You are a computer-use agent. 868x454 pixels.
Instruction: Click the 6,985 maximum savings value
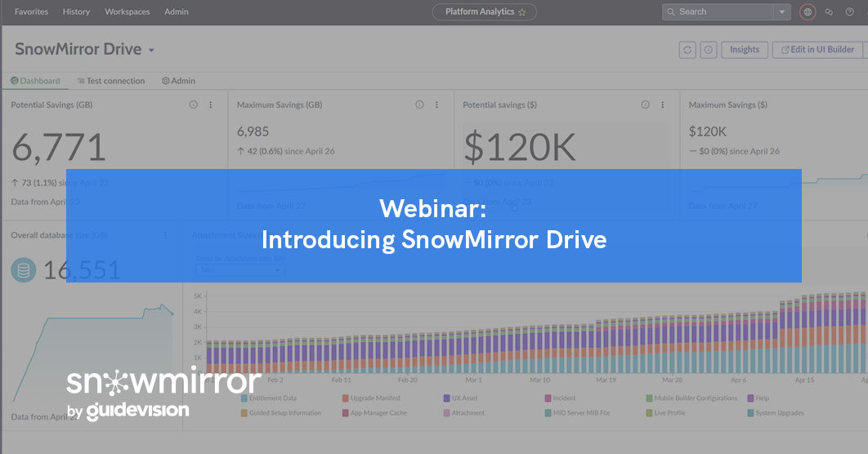click(x=253, y=131)
